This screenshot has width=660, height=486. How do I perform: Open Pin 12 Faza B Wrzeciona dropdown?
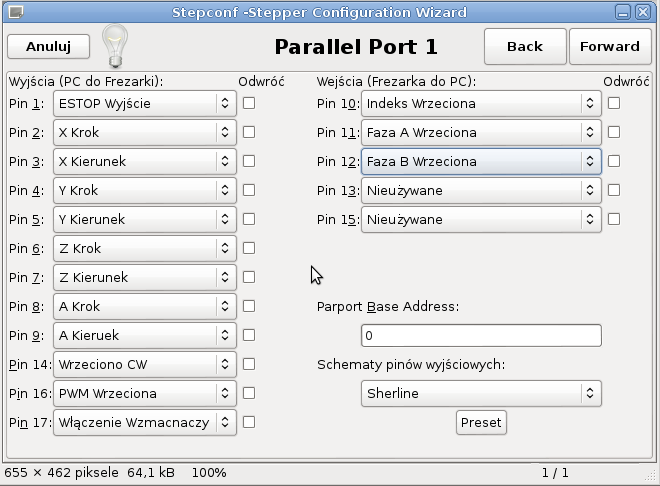pyautogui.click(x=480, y=161)
